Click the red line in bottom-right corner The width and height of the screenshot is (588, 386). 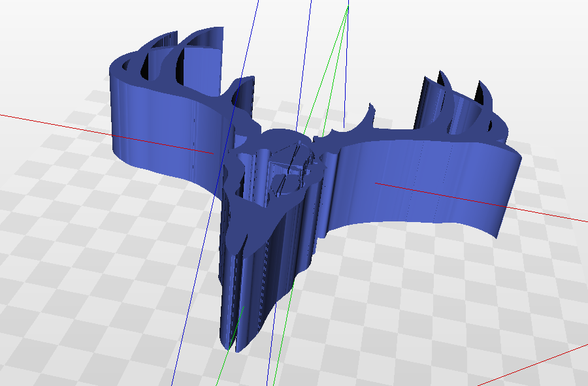point(532,366)
